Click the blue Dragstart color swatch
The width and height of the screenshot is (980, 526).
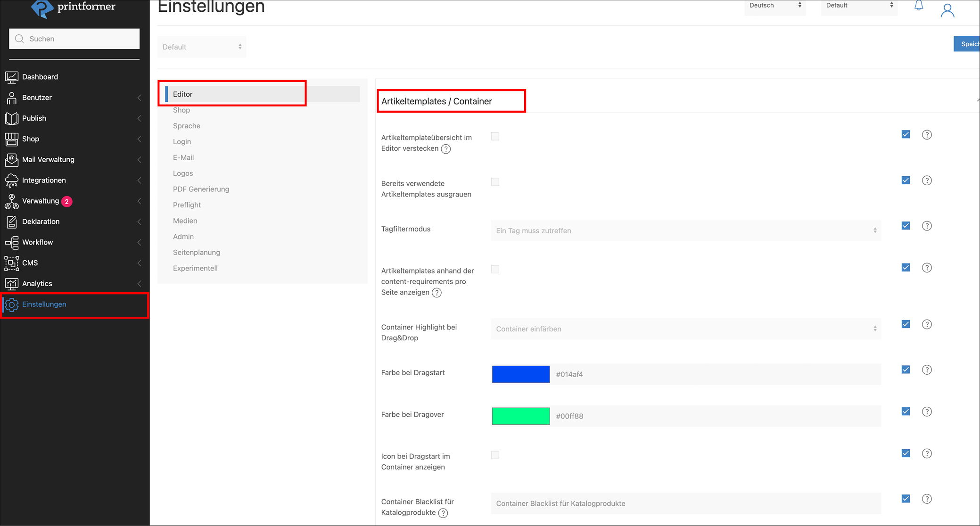[520, 374]
